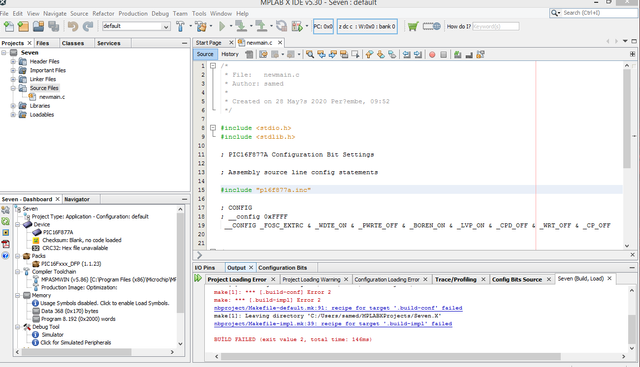Switch to the Services tab

pyautogui.click(x=109, y=43)
